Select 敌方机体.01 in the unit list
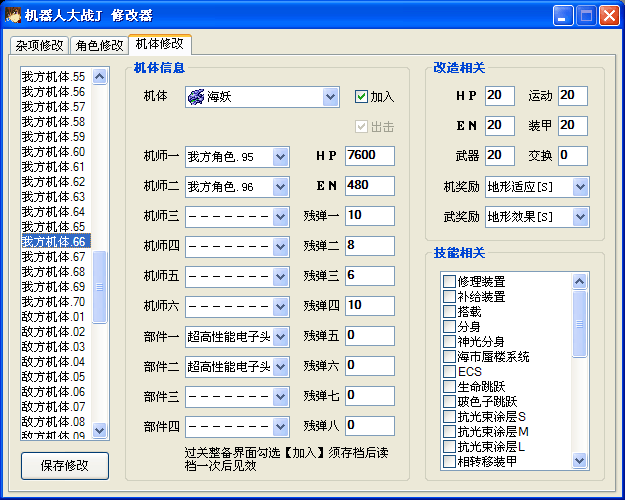Viewport: 625px width, 500px height. [54, 317]
